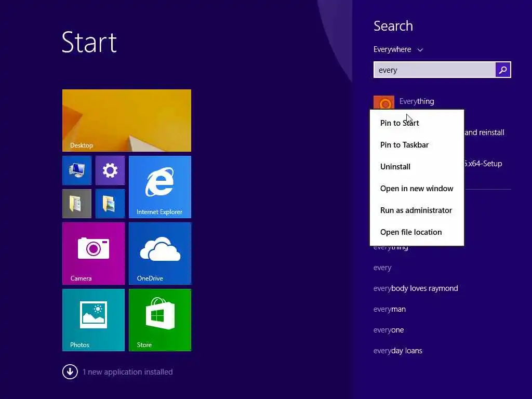This screenshot has height=399, width=532.
Task: Open the Desktop tile
Action: [127, 121]
